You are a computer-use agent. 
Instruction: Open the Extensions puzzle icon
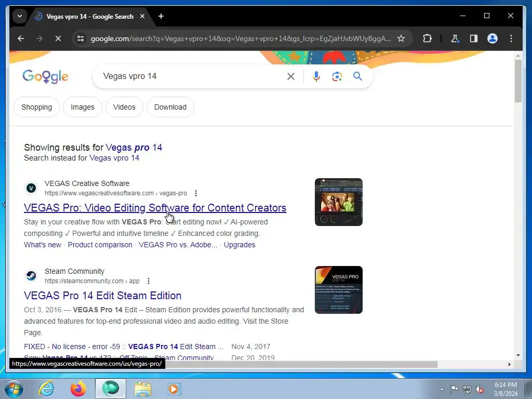coord(428,38)
